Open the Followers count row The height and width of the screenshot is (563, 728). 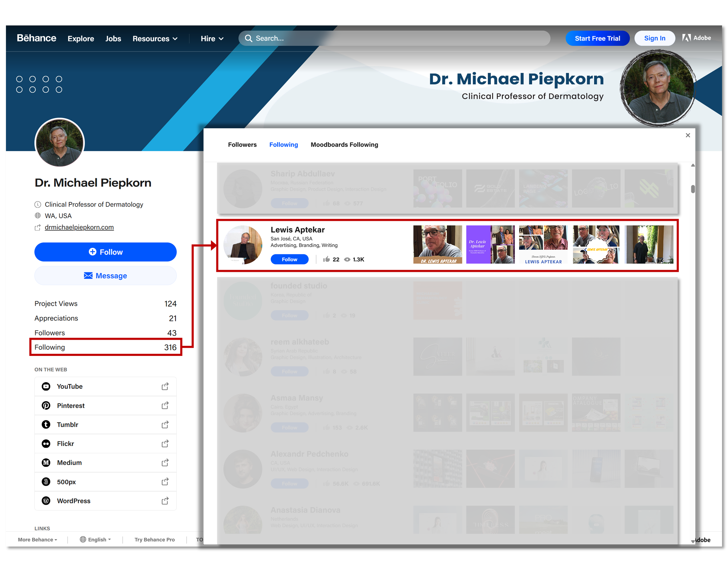[x=106, y=332]
